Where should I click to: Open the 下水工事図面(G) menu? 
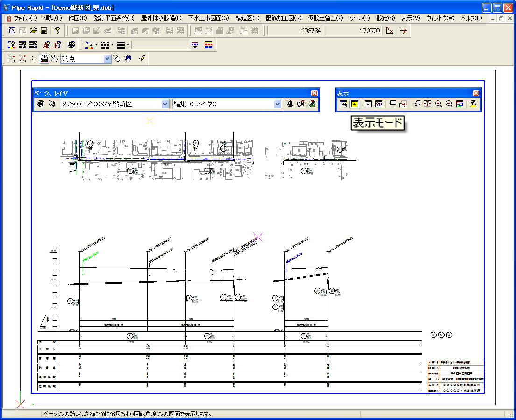coord(208,18)
